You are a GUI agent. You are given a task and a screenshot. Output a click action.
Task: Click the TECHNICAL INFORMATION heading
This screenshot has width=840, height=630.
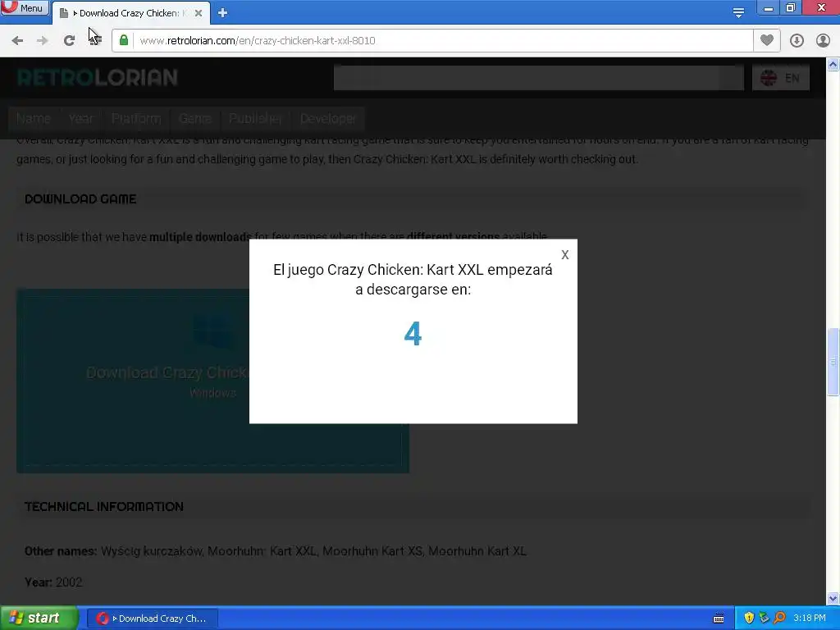point(104,506)
